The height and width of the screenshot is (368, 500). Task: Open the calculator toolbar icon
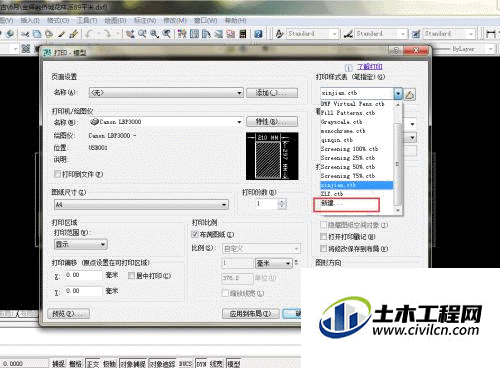tap(243, 34)
